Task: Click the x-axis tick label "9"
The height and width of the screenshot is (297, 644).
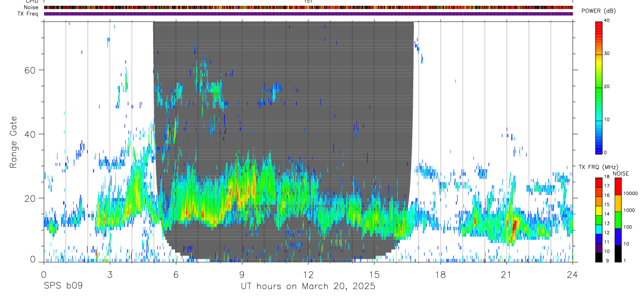Action: tap(242, 274)
